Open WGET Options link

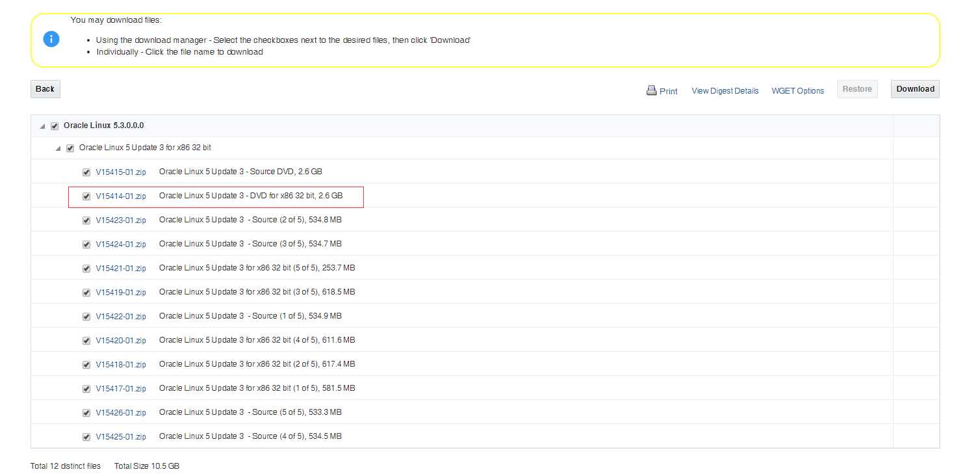(x=797, y=91)
